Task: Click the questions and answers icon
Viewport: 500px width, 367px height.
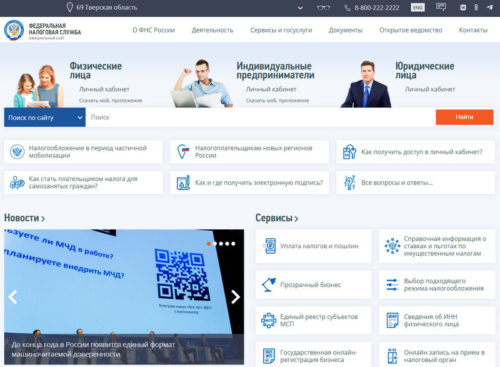Action: tap(349, 183)
